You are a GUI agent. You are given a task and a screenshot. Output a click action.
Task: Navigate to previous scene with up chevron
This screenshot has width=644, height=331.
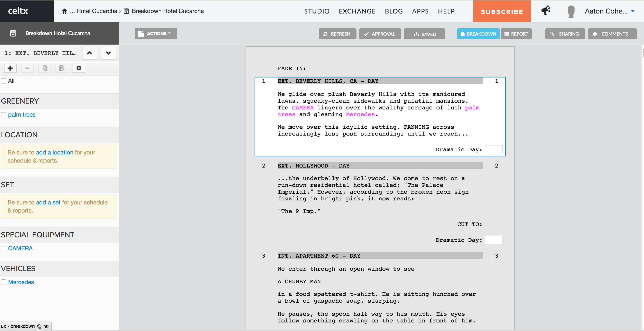(x=89, y=53)
